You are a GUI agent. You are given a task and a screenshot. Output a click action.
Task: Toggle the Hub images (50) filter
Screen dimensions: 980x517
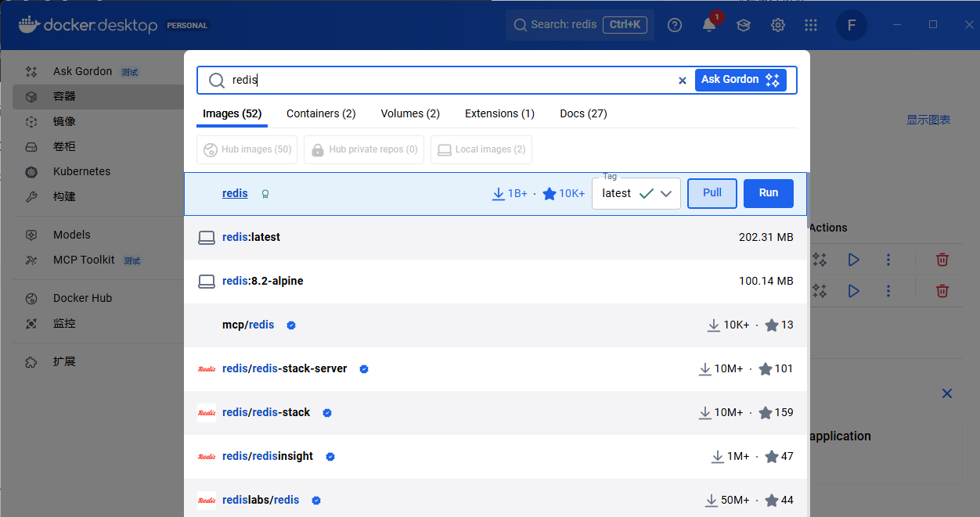(247, 149)
